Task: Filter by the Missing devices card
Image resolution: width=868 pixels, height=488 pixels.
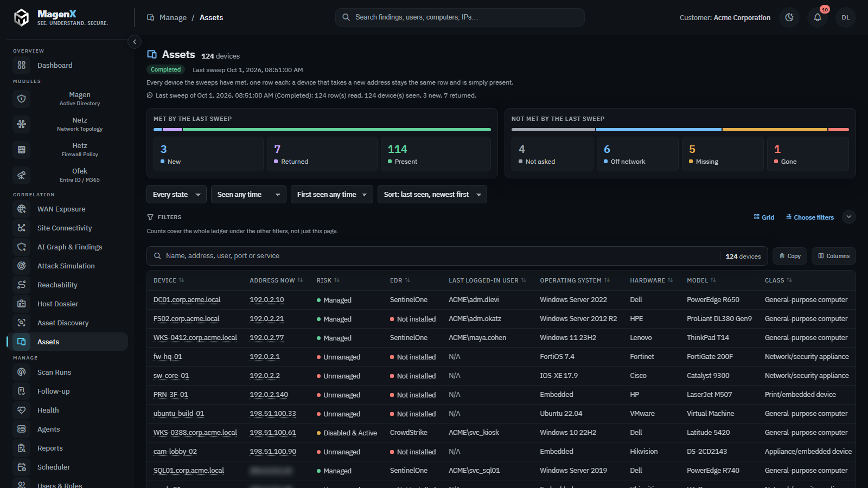Action: [723, 154]
